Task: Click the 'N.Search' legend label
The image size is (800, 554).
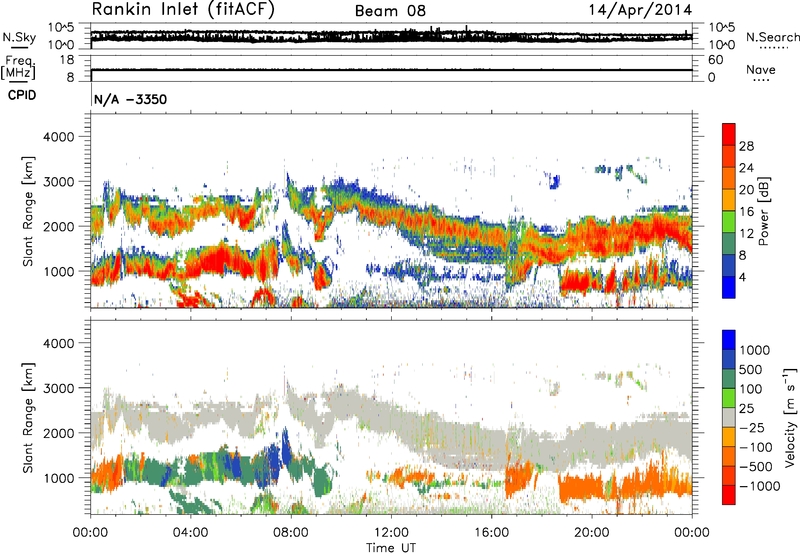Action: coord(772,37)
